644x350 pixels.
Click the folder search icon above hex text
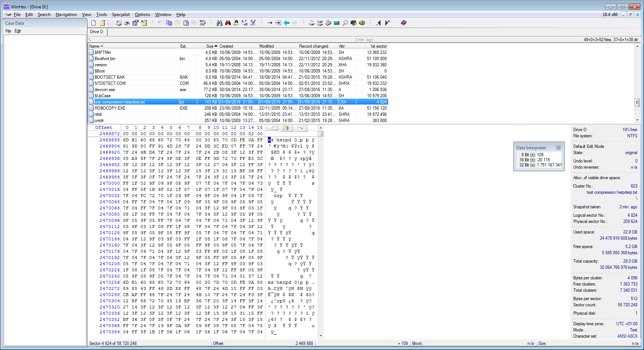pos(286,128)
